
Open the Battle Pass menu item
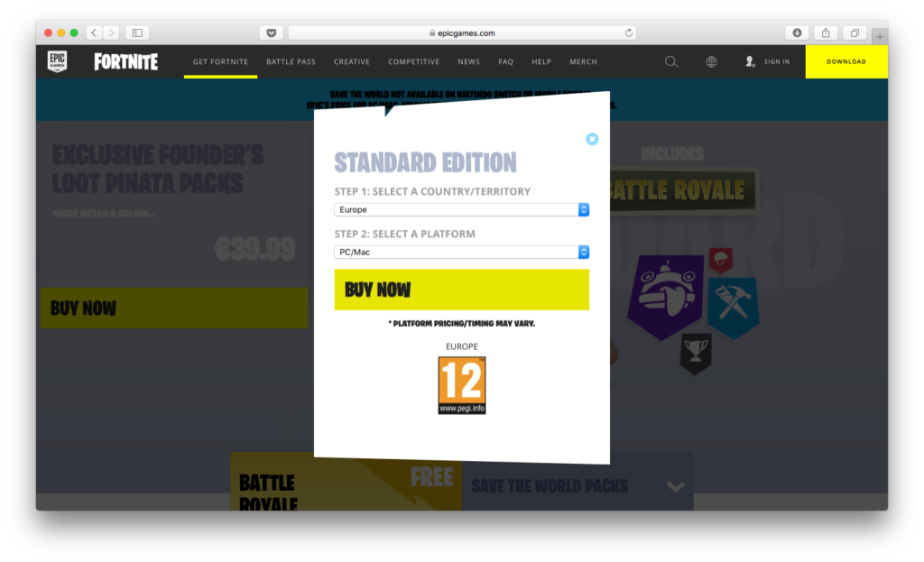point(291,61)
